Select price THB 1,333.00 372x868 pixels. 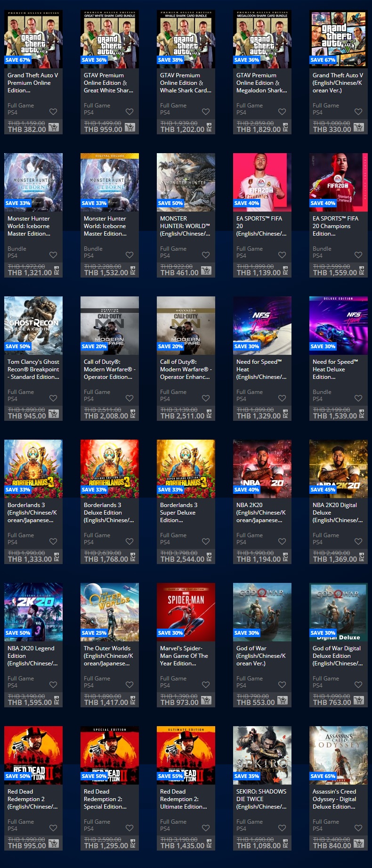tap(30, 559)
